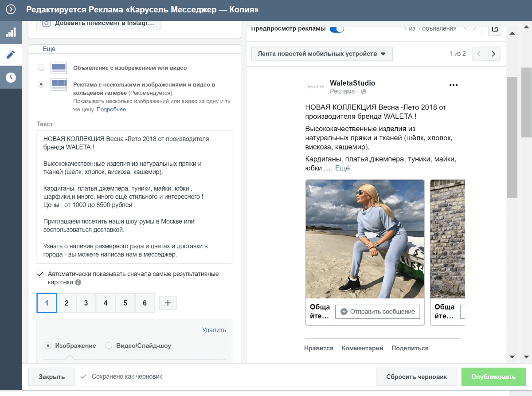The height and width of the screenshot is (396, 532).
Task: Click the plus icon to add carousel card
Action: point(168,303)
